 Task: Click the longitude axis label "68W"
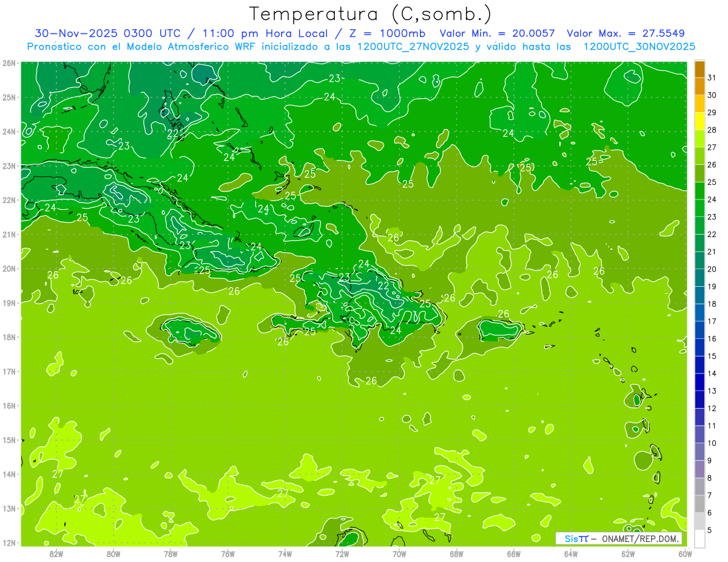coord(457,554)
